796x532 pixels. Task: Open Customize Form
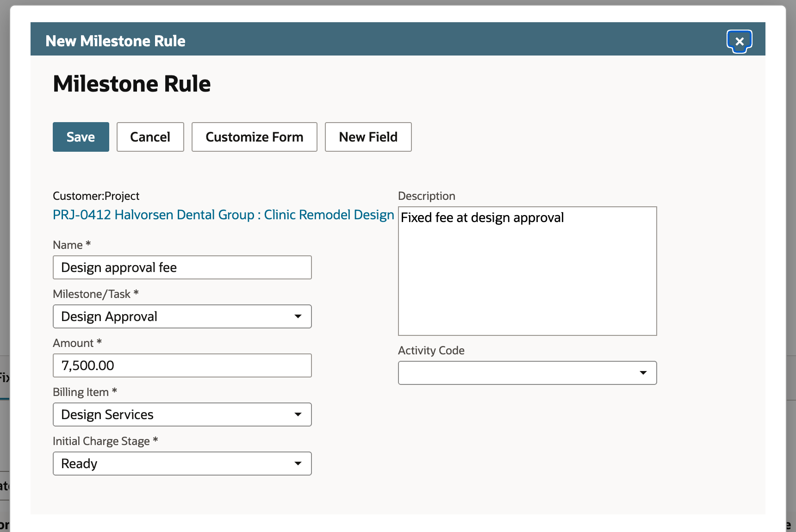coord(255,137)
